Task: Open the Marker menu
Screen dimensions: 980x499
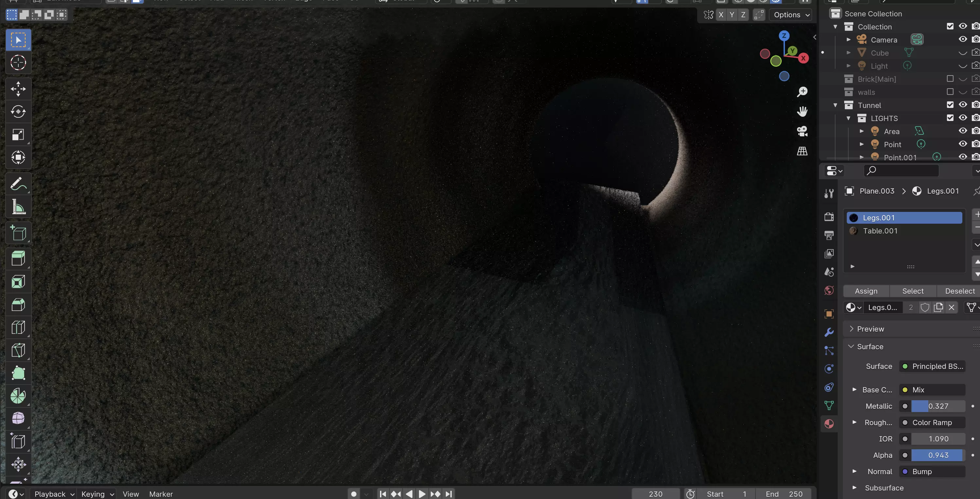Action: click(161, 494)
